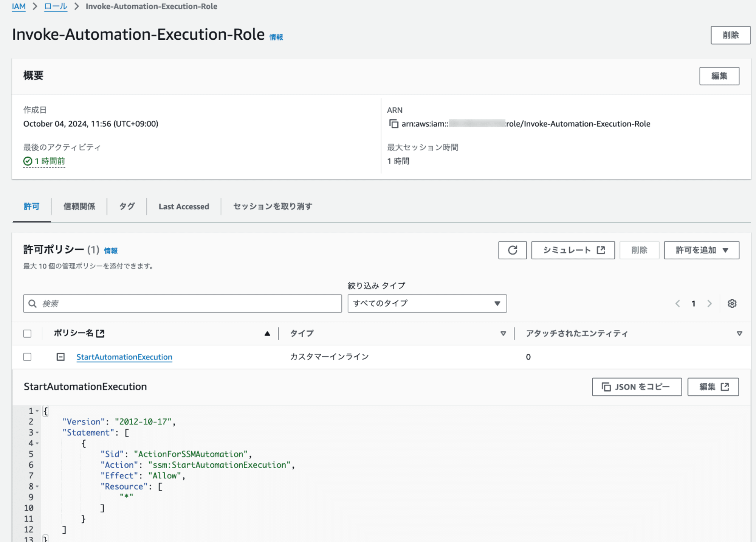Click the シミュレート button
The height and width of the screenshot is (542, 756).
coord(573,250)
